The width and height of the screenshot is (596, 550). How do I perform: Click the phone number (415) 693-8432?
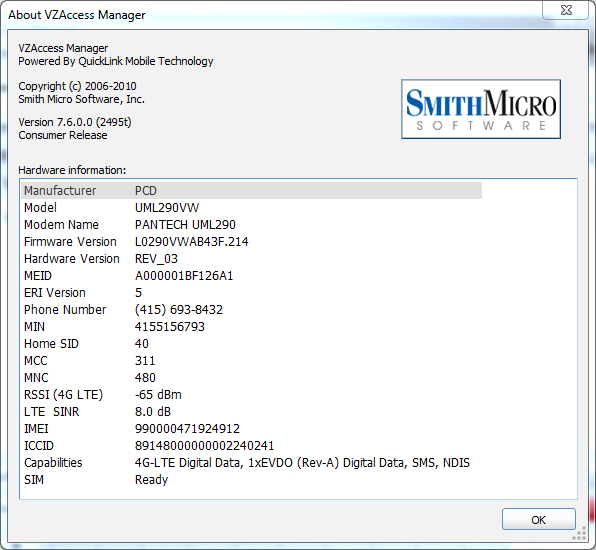tap(179, 310)
